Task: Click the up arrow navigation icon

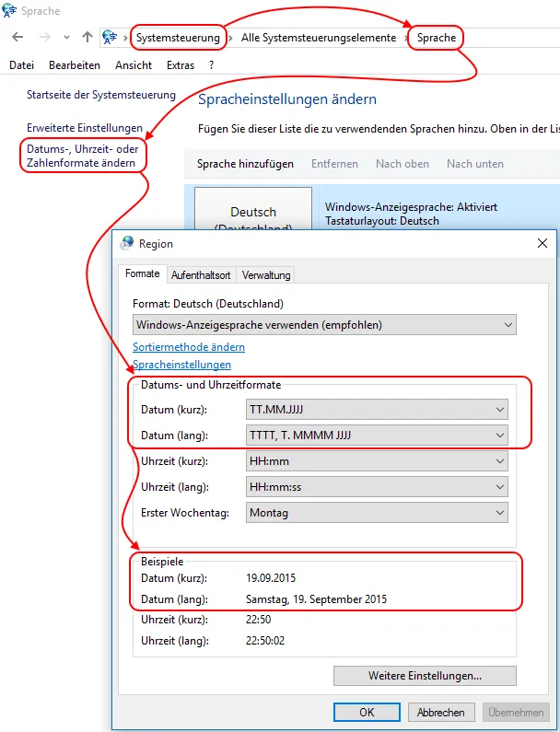Action: tap(87, 37)
